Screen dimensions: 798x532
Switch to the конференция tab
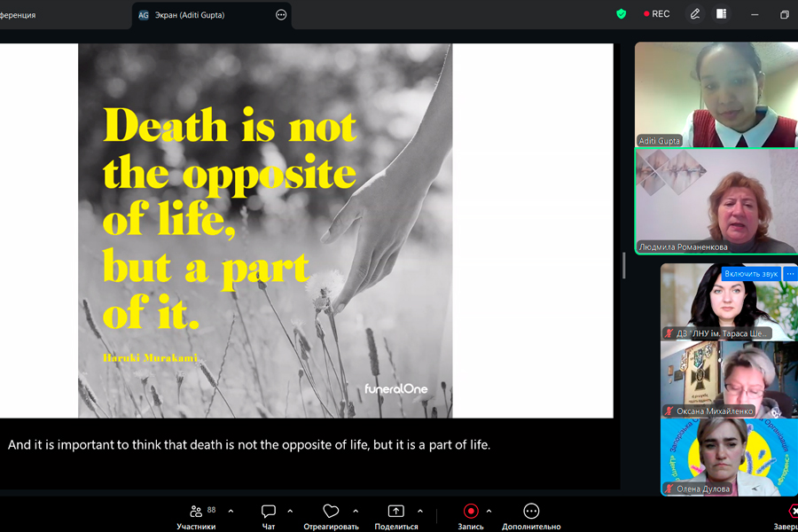[x=18, y=15]
